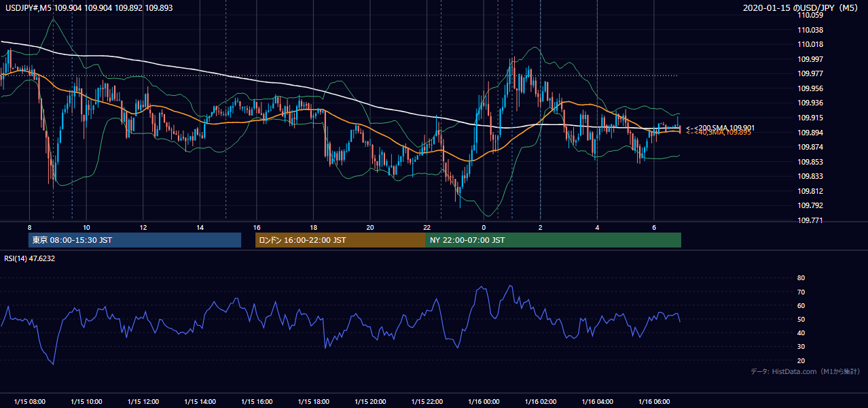The height and width of the screenshot is (408, 868).
Task: Click the 1/15 10:00 time label
Action: tap(86, 401)
